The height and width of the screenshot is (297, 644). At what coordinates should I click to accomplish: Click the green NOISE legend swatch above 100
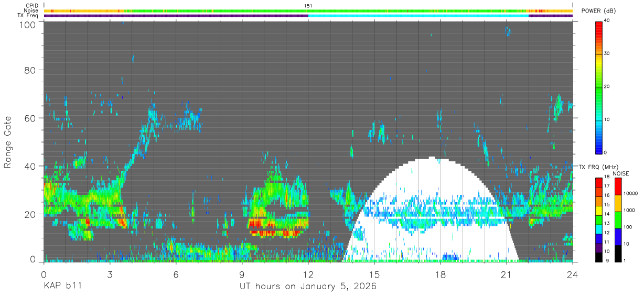click(617, 219)
